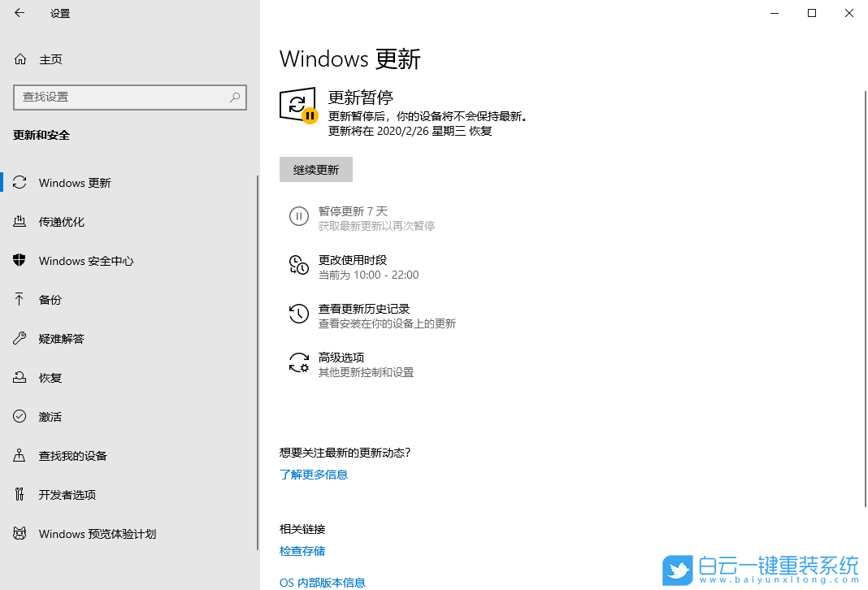Click the clock icon beside 更改使用时段
Screen dimensions: 868x590
[x=299, y=265]
